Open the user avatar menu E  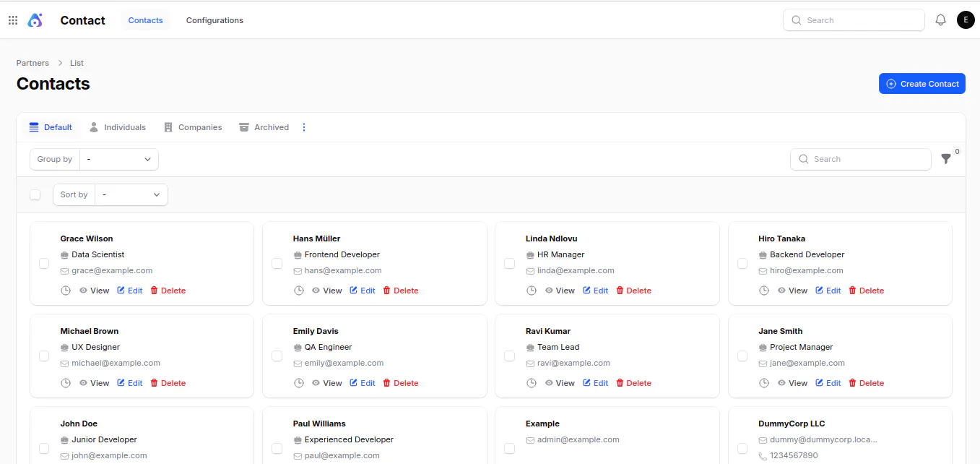pos(966,20)
